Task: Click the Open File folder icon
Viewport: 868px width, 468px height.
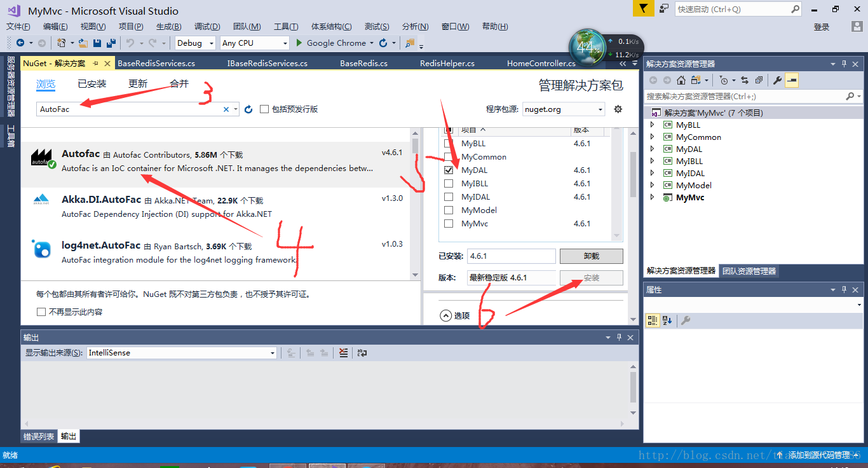Action: [83, 43]
